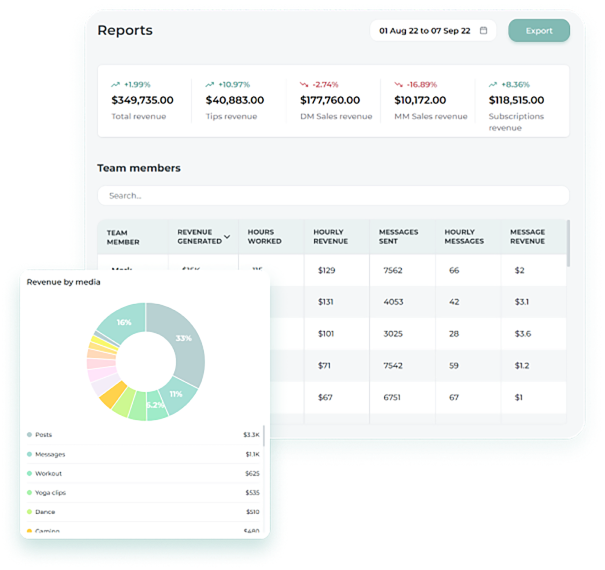The height and width of the screenshot is (570, 605).
Task: Open the 01 Aug 22 date range picker
Action: (431, 31)
